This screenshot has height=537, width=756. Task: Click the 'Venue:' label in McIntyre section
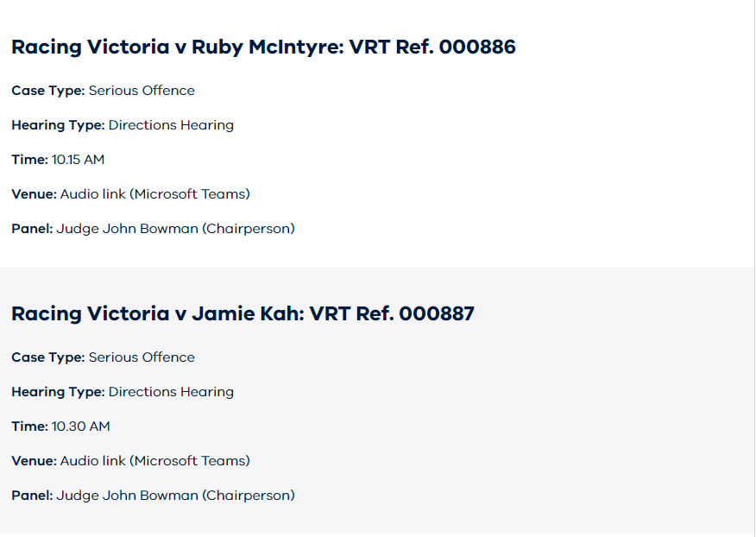(35, 194)
